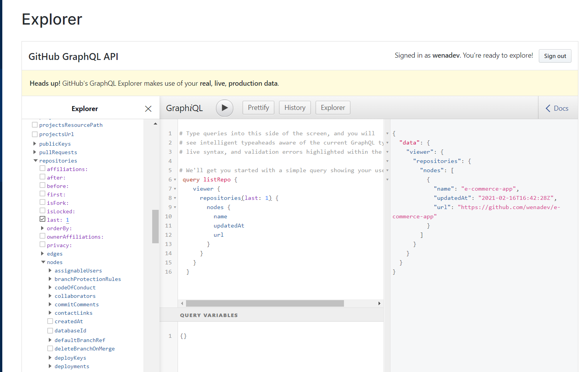Expand the publicKeys tree node
This screenshot has width=588, height=372.
pos(35,144)
